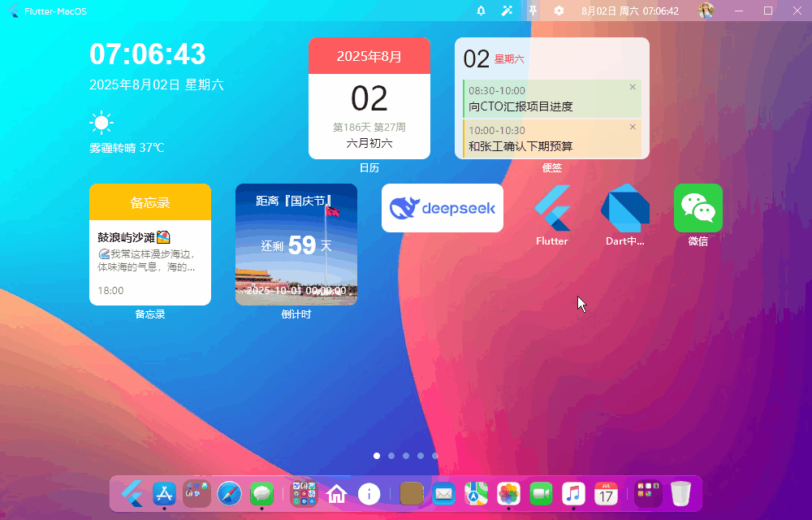Dismiss the 向CTO汇报项目进度 sticky note
The width and height of the screenshot is (812, 520).
pyautogui.click(x=632, y=86)
